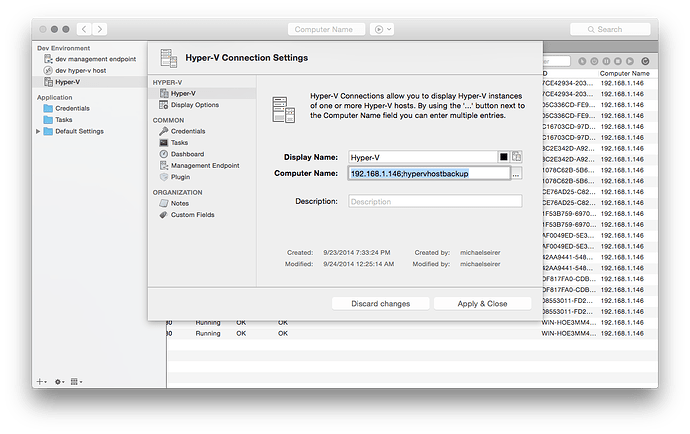This screenshot has width=690, height=434.
Task: Select the Plugin settings section
Action: click(180, 176)
